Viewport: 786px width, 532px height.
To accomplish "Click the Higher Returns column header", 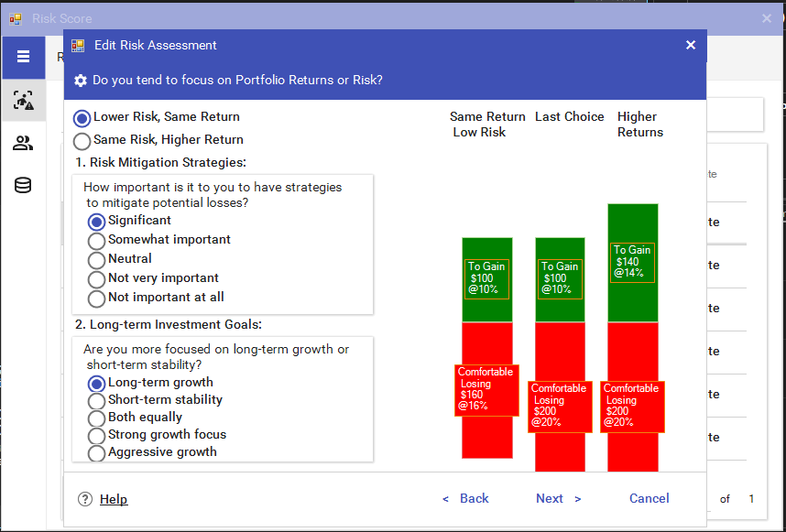I will (640, 125).
